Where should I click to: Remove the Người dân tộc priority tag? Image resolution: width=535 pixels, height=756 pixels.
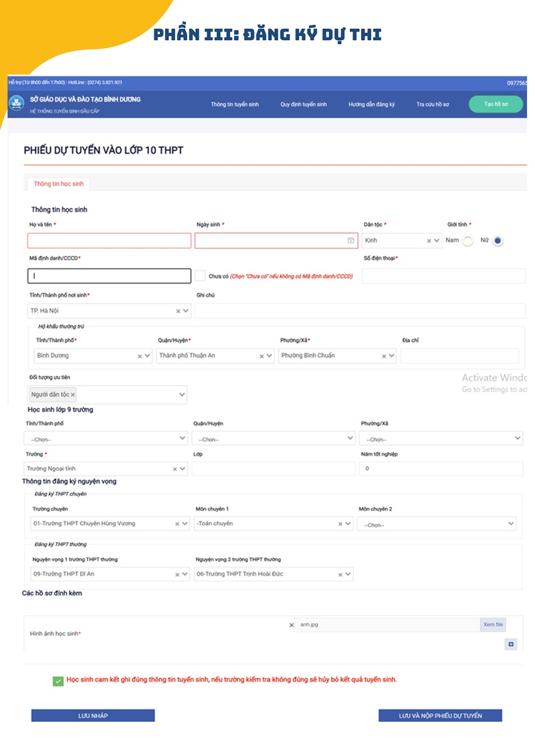coord(73,395)
